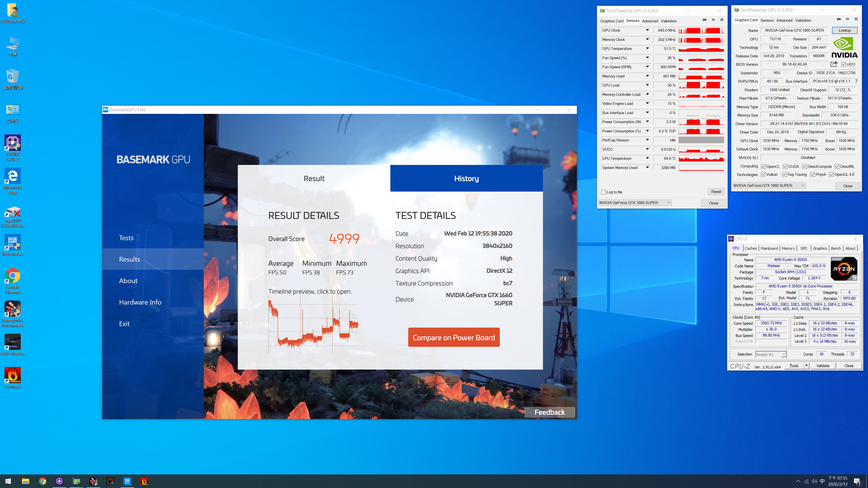The width and height of the screenshot is (868, 488).
Task: Toggle the DirectML checkbox
Action: click(837, 166)
